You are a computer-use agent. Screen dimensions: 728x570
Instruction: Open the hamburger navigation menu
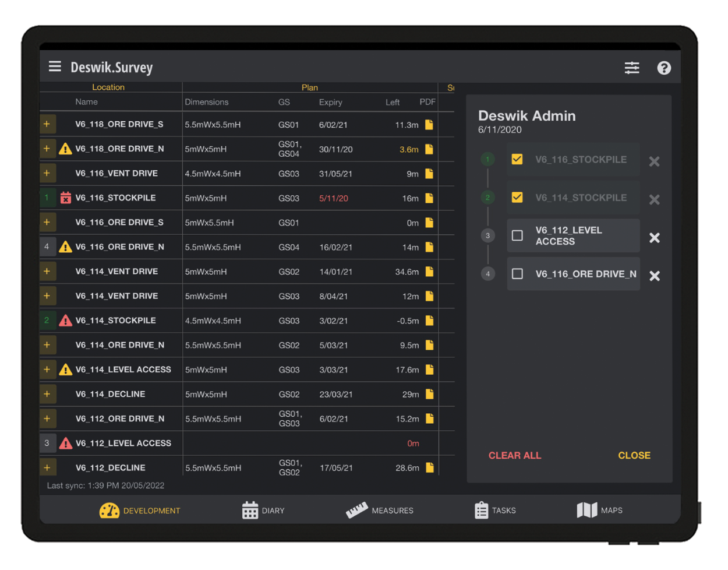click(x=55, y=66)
